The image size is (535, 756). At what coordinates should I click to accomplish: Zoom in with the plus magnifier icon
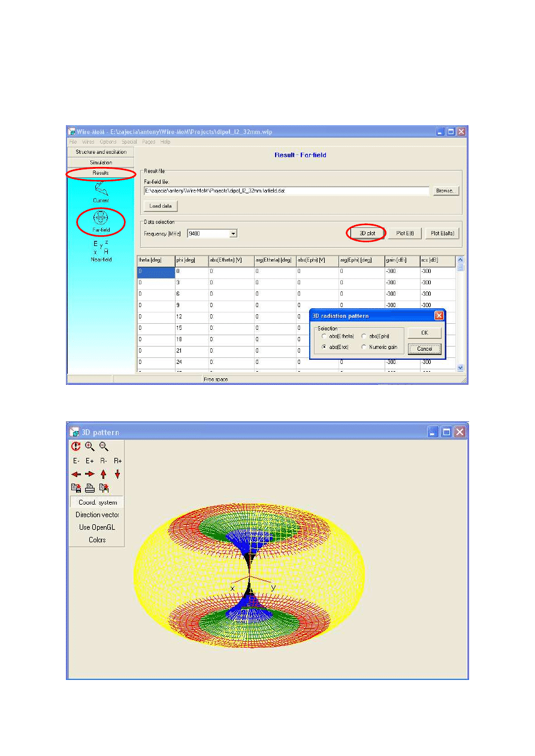90,447
